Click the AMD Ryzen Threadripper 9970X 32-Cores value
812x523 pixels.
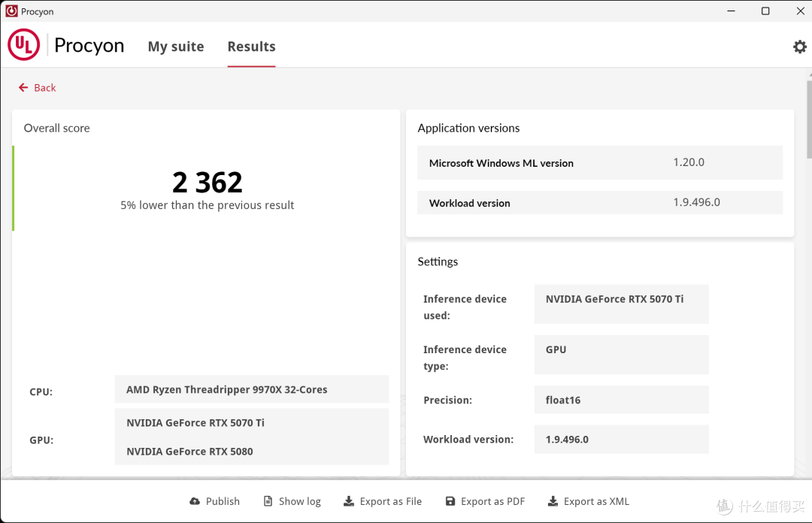pos(252,389)
